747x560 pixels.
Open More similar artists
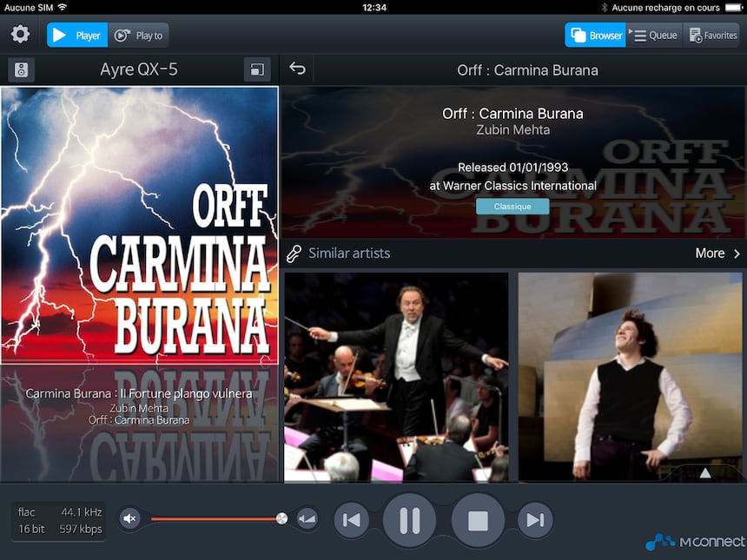tap(717, 253)
